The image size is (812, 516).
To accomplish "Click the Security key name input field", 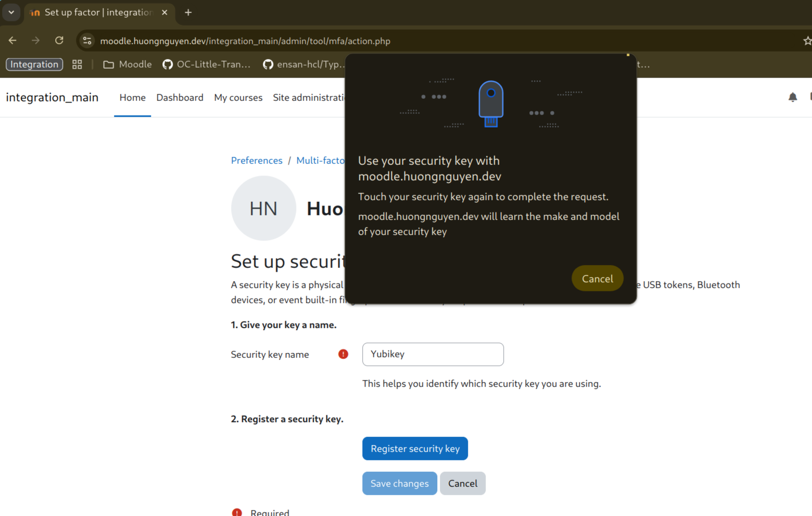I will 433,354.
